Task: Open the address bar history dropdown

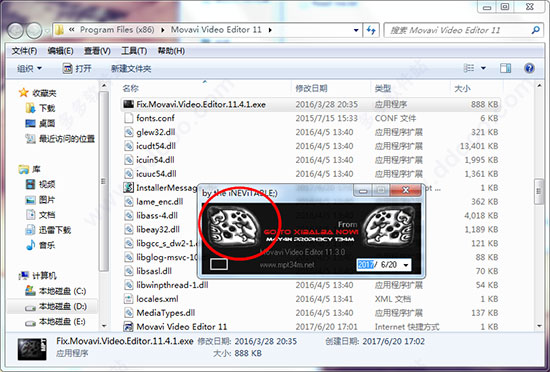Action: [356, 30]
